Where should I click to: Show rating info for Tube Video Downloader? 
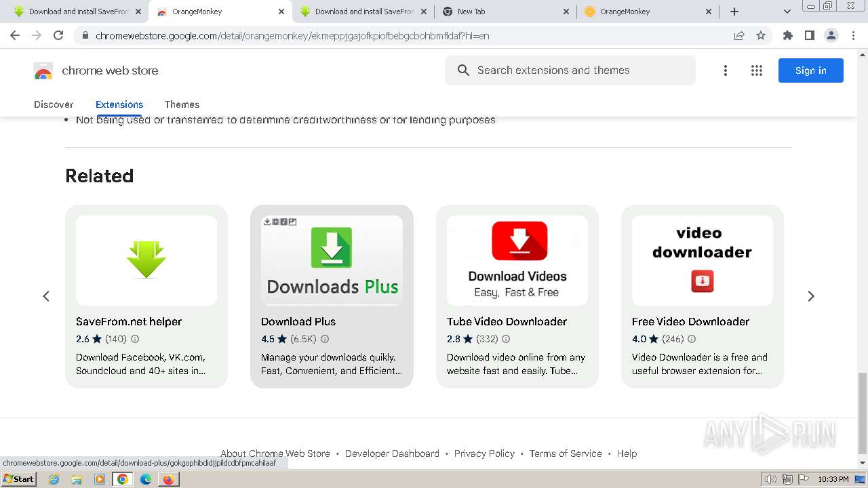click(506, 339)
